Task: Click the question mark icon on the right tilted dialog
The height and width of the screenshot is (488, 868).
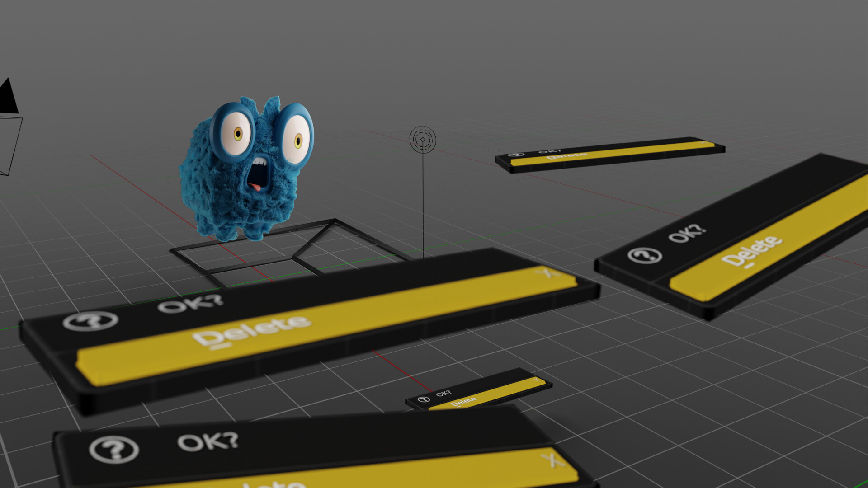Action: (x=645, y=255)
